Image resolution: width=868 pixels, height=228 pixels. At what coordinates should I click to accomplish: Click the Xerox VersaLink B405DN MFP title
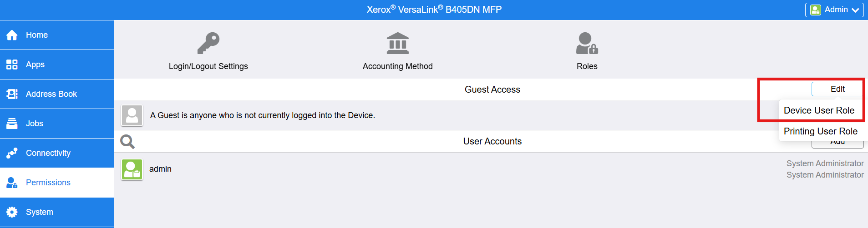click(x=434, y=10)
